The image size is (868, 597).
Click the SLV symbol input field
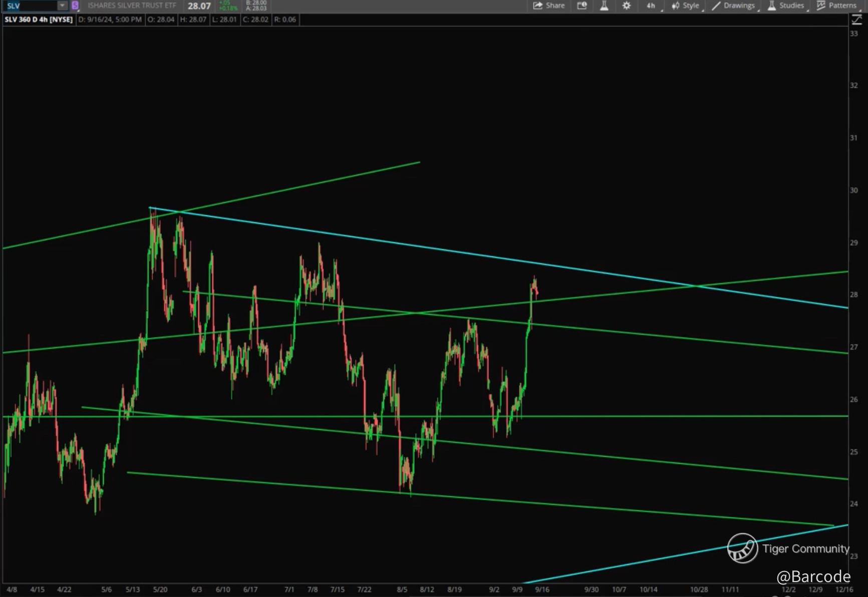(30, 6)
